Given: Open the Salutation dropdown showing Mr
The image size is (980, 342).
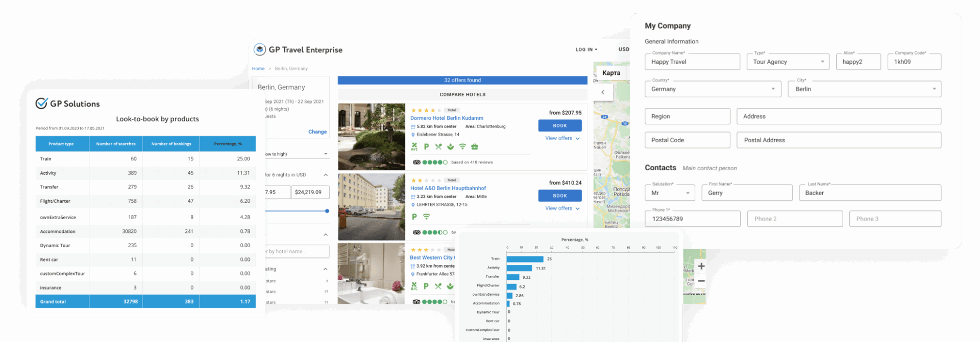Looking at the screenshot, I should [670, 193].
